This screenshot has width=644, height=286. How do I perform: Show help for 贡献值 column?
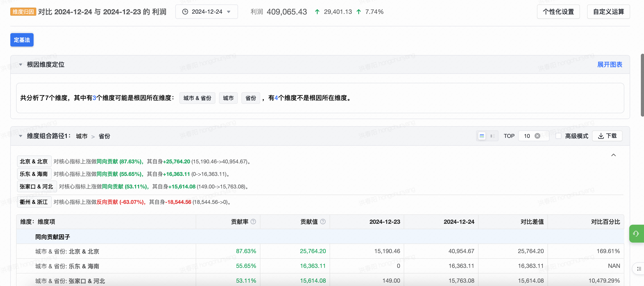point(323,222)
